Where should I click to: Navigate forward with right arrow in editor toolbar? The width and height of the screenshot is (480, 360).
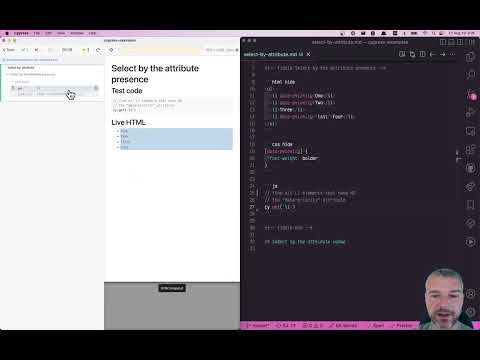443,54
